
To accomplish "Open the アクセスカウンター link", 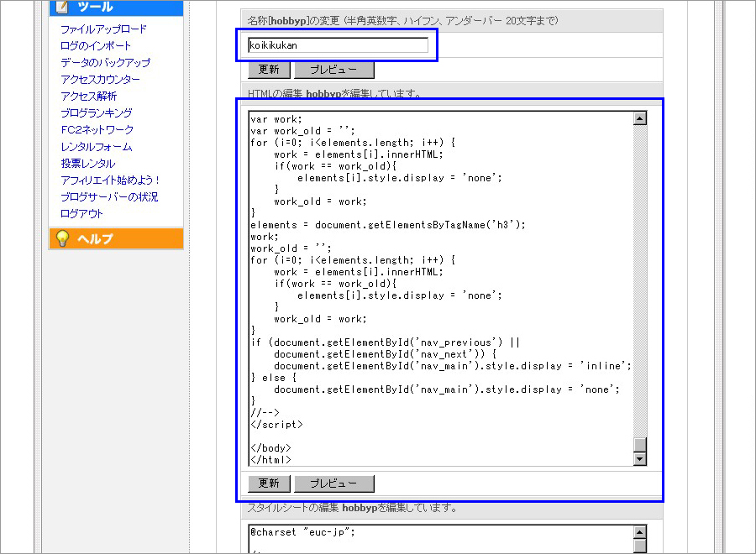I will [x=100, y=80].
